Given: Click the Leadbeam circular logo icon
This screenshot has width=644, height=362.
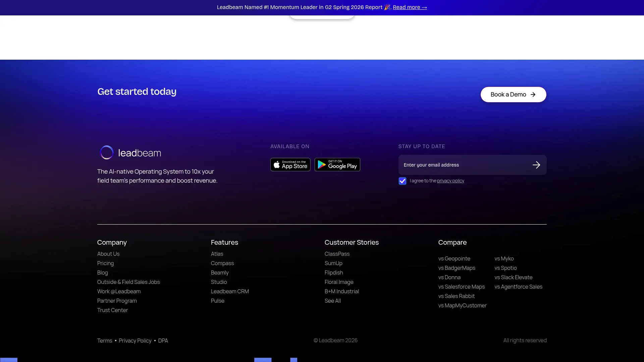Looking at the screenshot, I should tap(107, 153).
